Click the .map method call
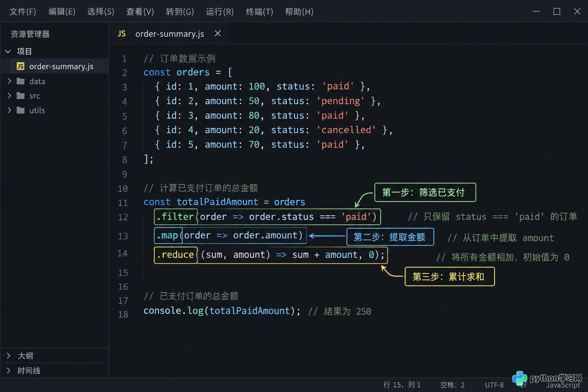This screenshot has height=392, width=588. point(167,236)
